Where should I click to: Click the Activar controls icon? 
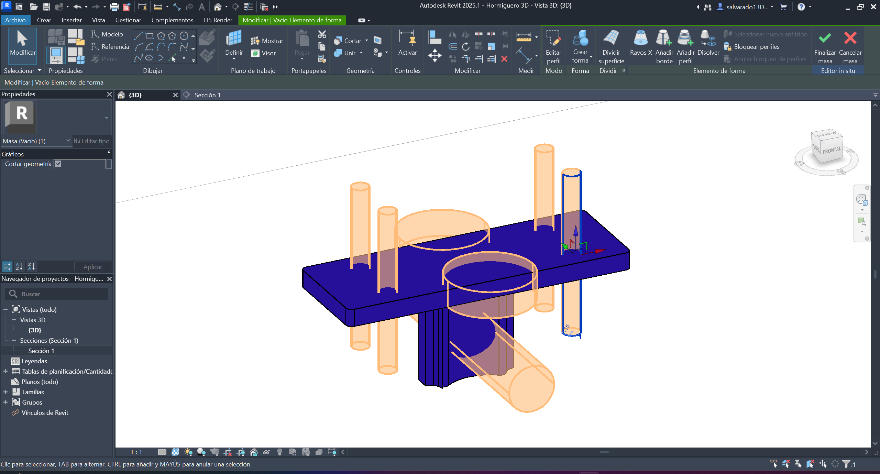tap(407, 44)
